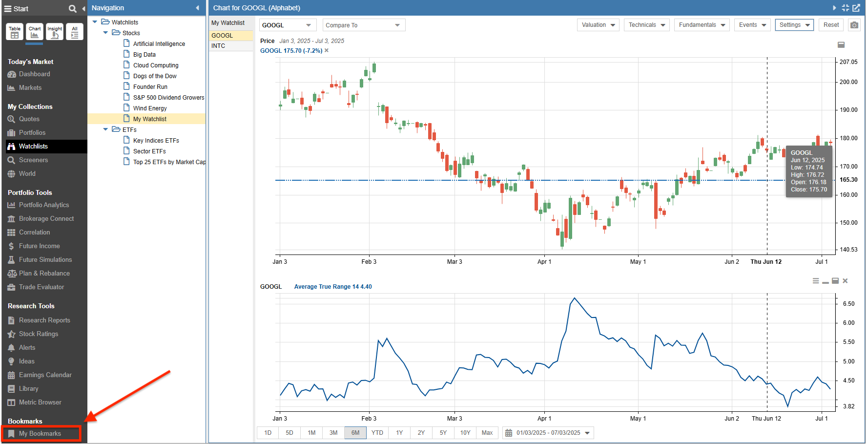Open Stock Ratings
The width and height of the screenshot is (868, 446).
pos(33,334)
